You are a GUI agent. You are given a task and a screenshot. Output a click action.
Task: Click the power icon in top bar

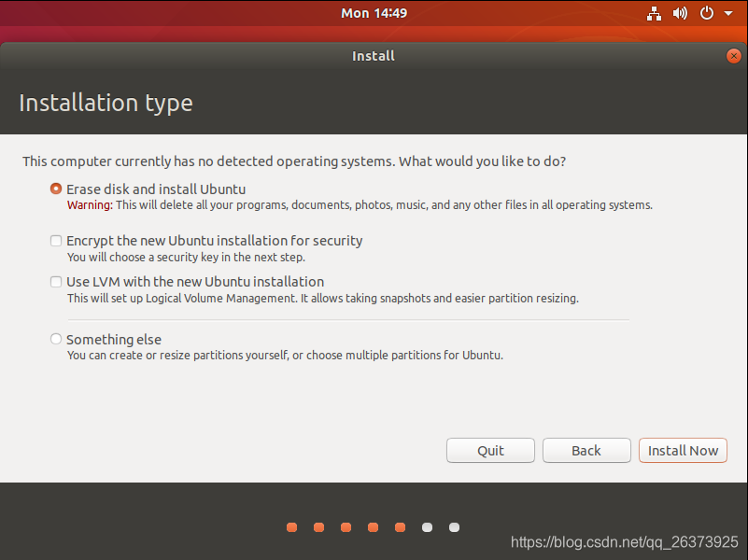point(707,13)
